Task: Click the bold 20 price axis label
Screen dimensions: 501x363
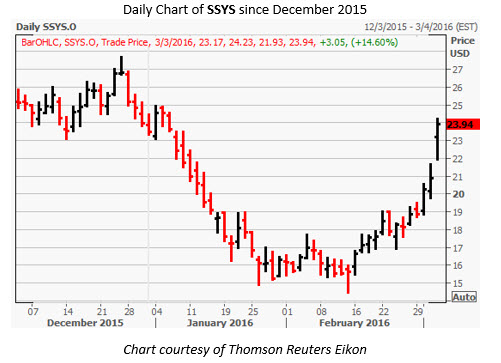Action: coord(458,194)
